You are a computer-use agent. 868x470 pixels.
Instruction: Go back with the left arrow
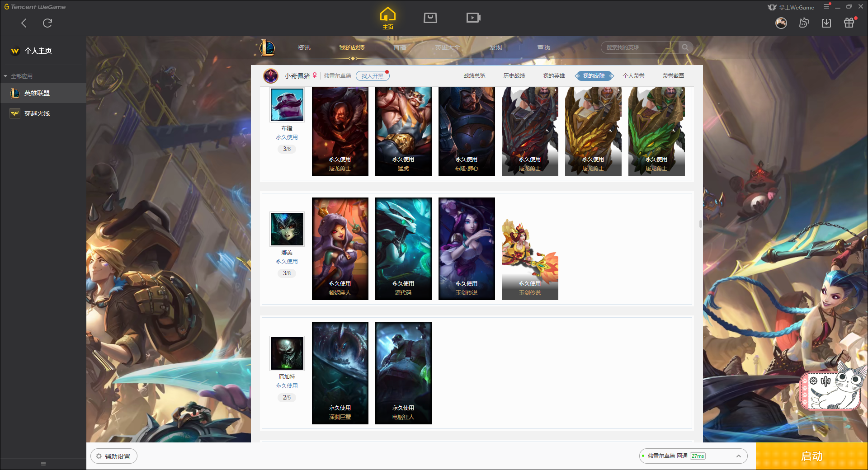[24, 23]
